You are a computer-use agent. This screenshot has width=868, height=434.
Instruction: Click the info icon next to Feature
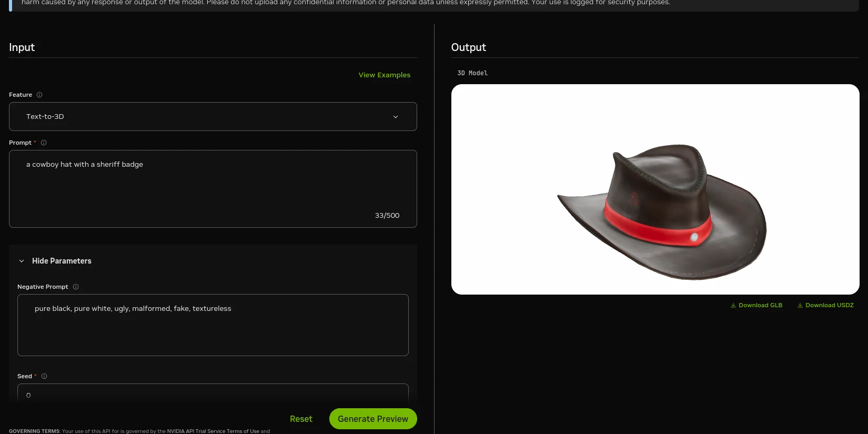(x=39, y=95)
